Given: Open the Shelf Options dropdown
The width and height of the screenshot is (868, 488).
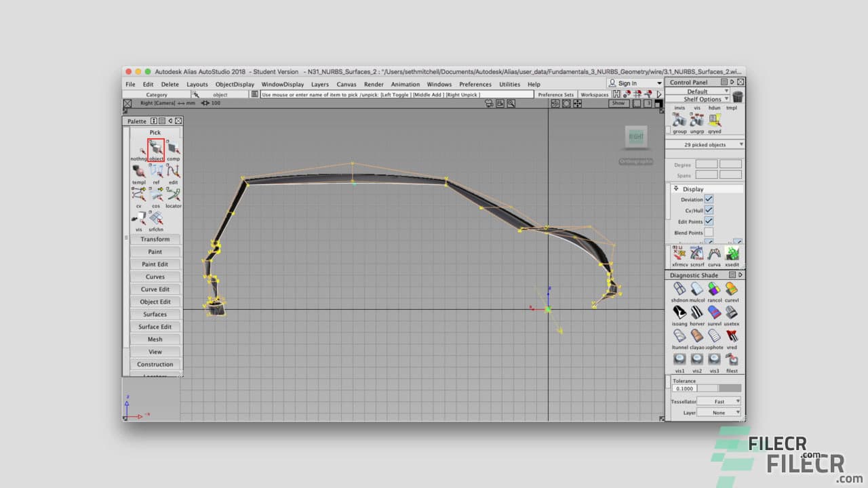Looking at the screenshot, I should point(705,98).
